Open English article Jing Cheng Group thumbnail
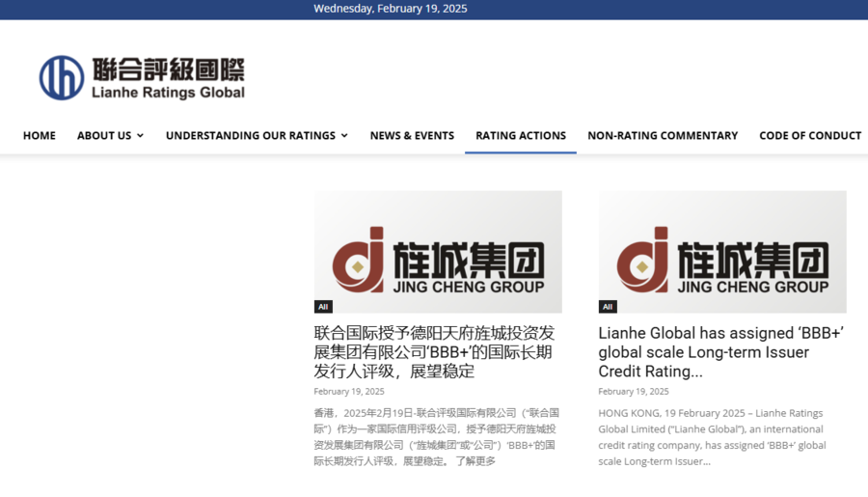 [x=721, y=252]
